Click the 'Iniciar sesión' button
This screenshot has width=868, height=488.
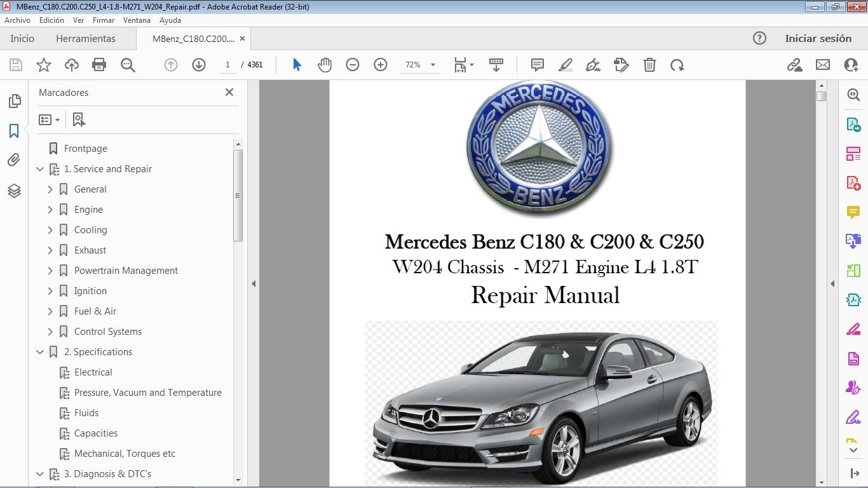818,38
